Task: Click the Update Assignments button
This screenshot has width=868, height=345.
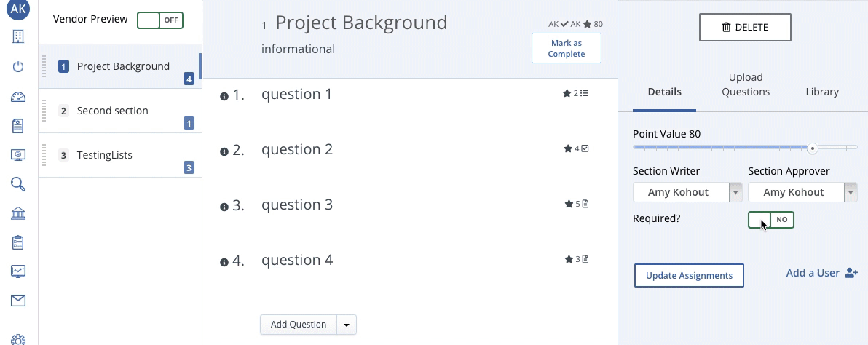Action: (689, 276)
